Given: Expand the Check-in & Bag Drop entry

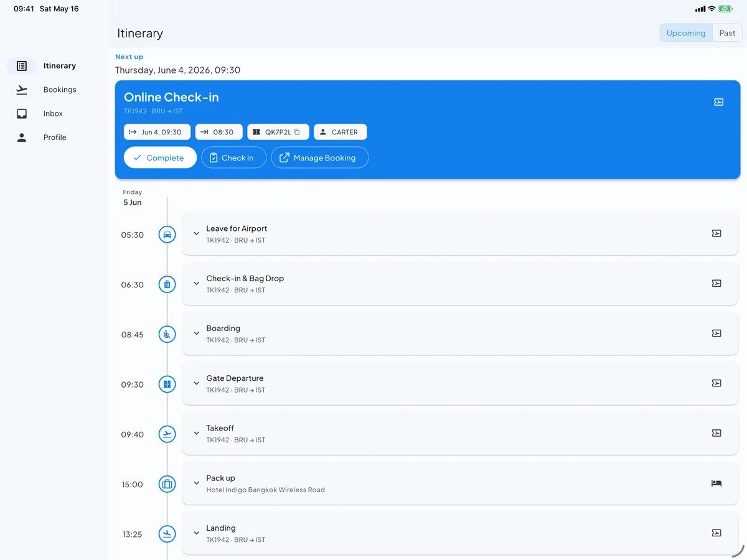Looking at the screenshot, I should pos(196,283).
